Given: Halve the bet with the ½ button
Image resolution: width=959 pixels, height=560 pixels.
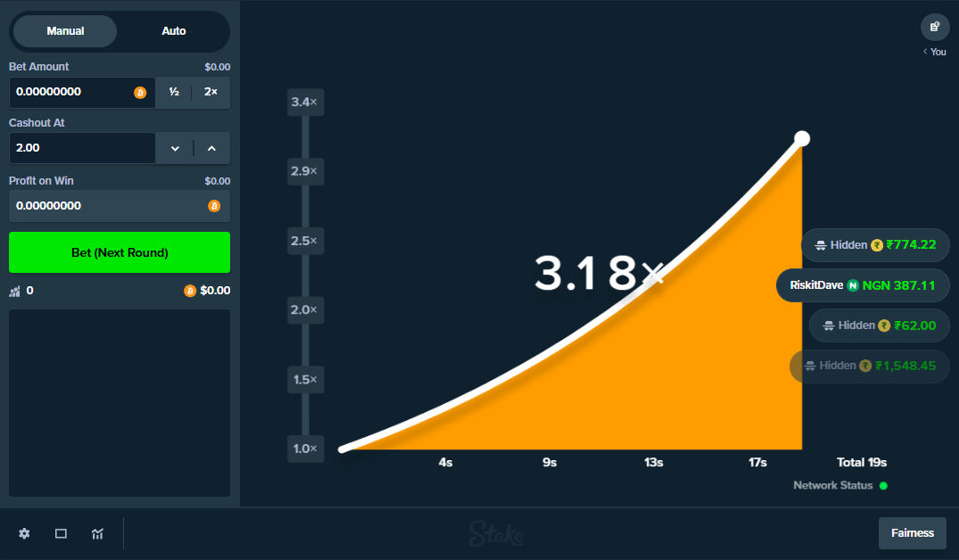Looking at the screenshot, I should coord(174,92).
